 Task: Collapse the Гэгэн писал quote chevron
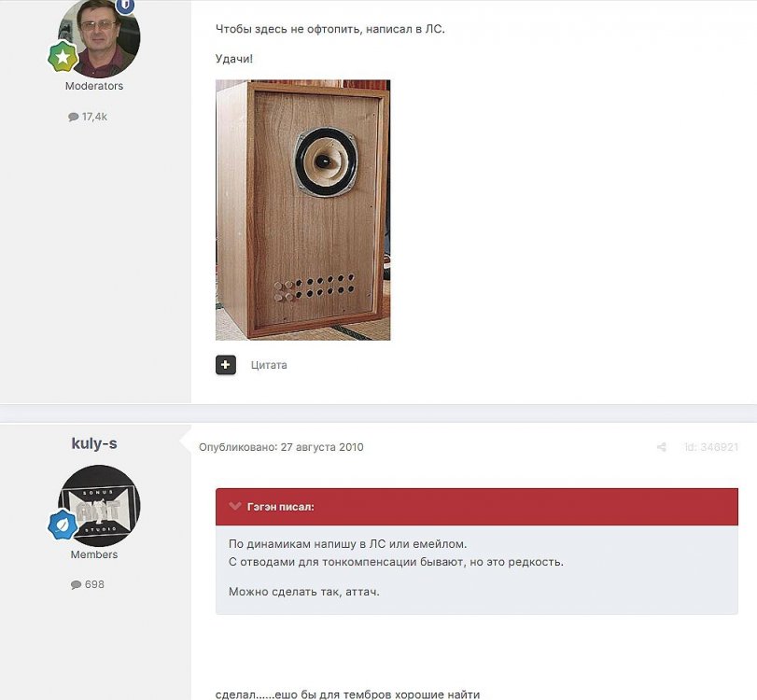(234, 507)
